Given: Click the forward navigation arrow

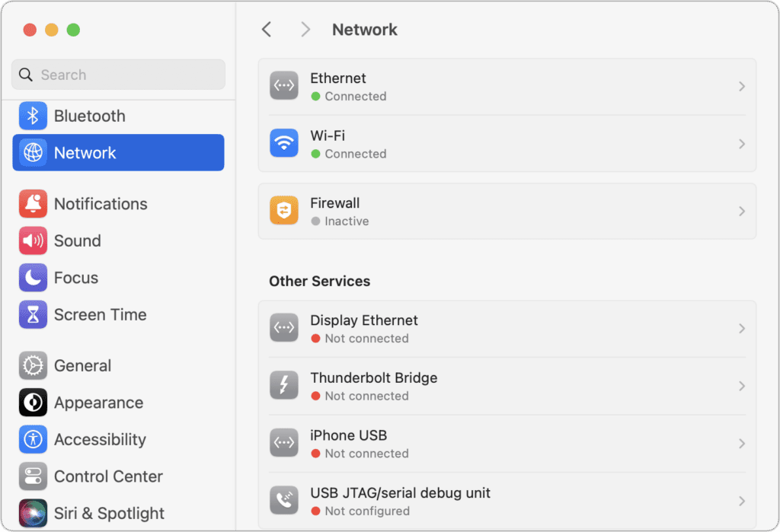Looking at the screenshot, I should [x=305, y=30].
